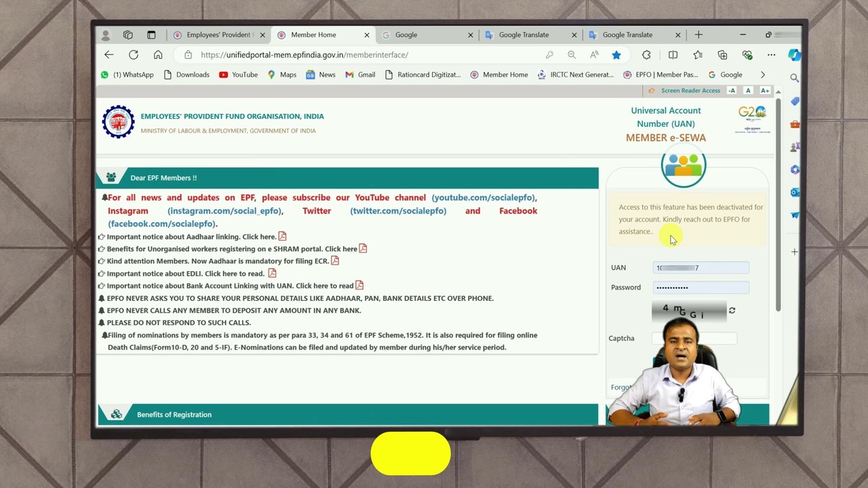
Task: Launch Copilot from the toolbar
Action: 794,55
